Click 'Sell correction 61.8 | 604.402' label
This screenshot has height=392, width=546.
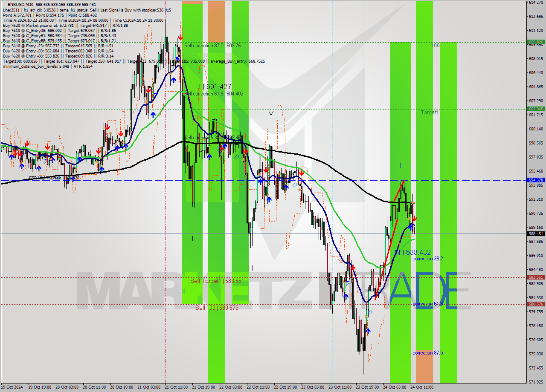214,94
